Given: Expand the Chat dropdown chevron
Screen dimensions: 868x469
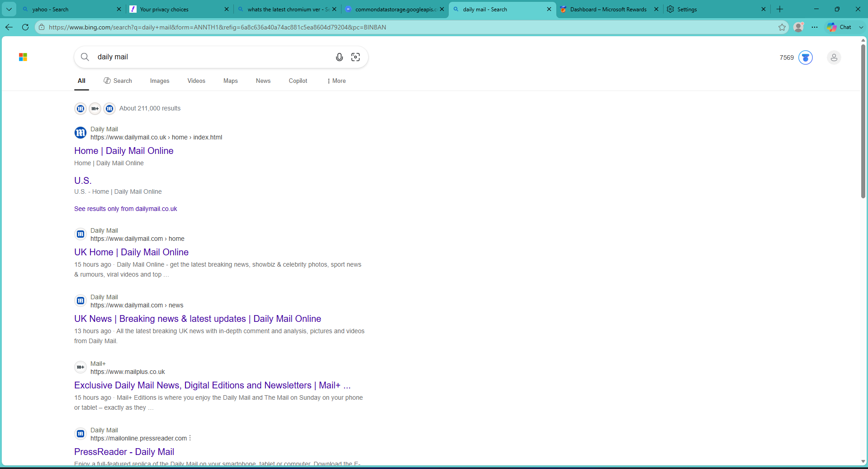Looking at the screenshot, I should pyautogui.click(x=861, y=27).
